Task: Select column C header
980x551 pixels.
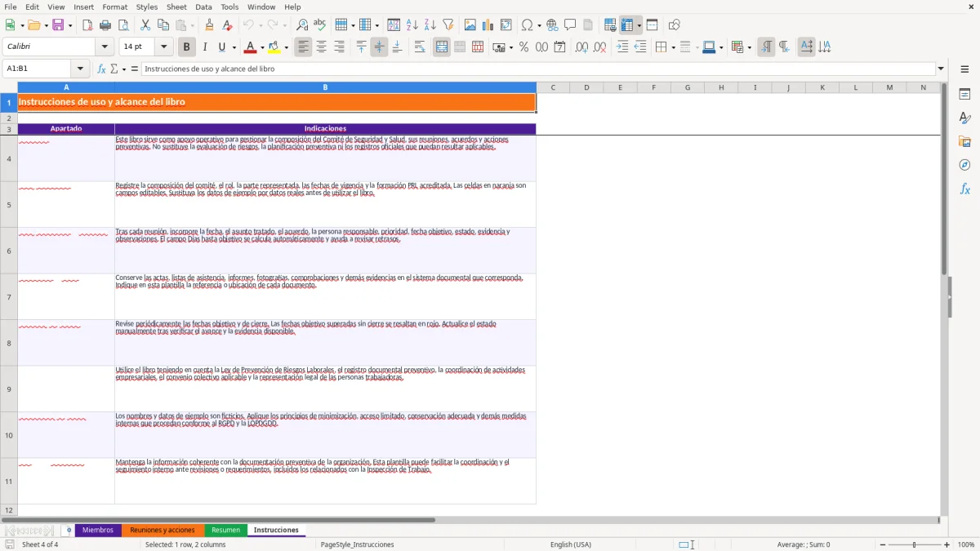Action: coord(553,87)
